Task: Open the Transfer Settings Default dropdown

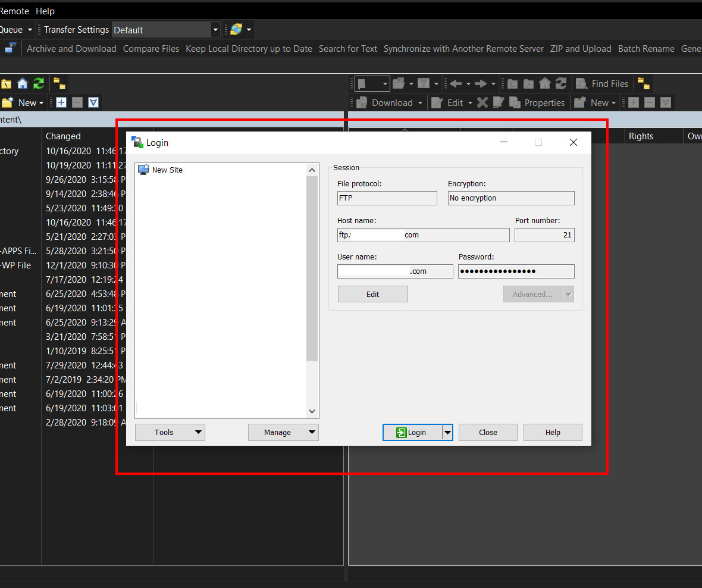Action: pyautogui.click(x=215, y=30)
